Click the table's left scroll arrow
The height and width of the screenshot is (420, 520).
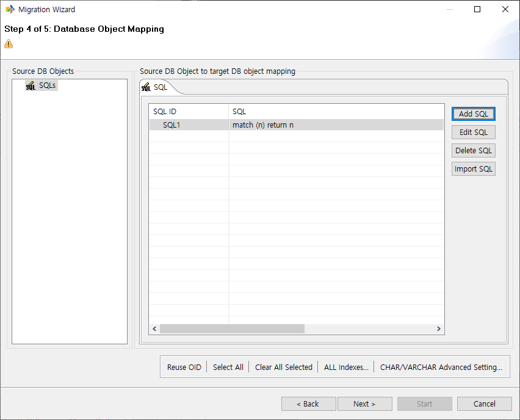[154, 329]
